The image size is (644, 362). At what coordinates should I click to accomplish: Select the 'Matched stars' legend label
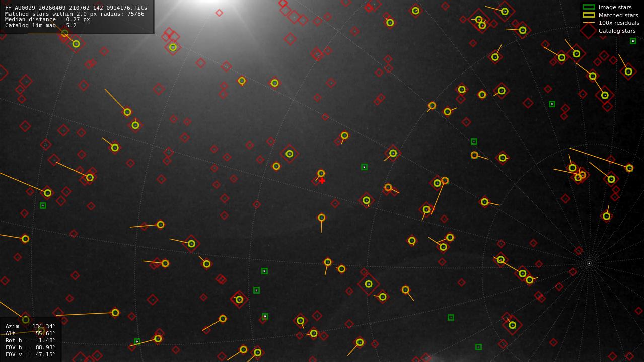[618, 15]
